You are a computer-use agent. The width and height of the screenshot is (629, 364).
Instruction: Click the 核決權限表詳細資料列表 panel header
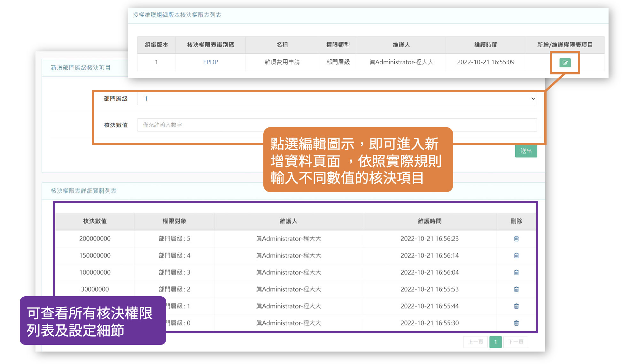(84, 191)
